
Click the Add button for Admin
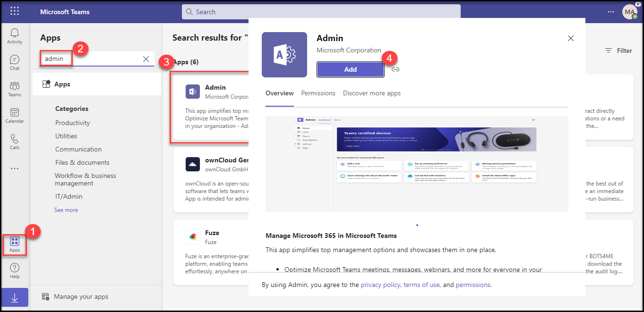[350, 69]
